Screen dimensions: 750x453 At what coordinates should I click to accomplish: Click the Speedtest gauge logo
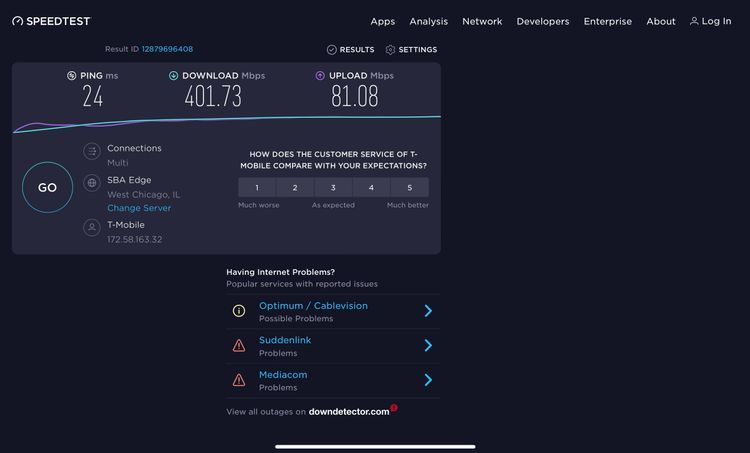tap(18, 21)
